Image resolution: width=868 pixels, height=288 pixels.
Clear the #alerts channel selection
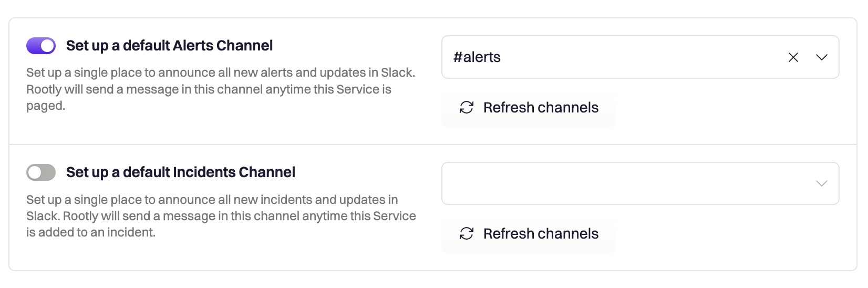pyautogui.click(x=793, y=57)
